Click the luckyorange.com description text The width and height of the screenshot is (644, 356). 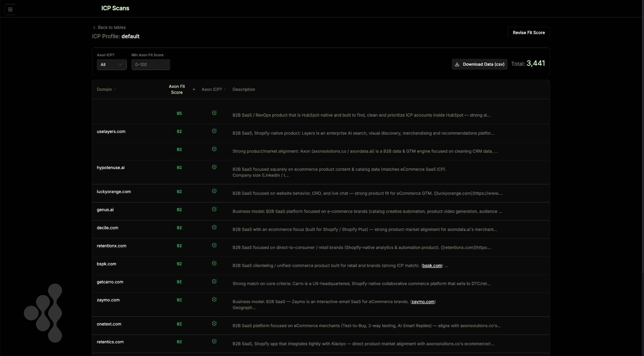coord(368,193)
